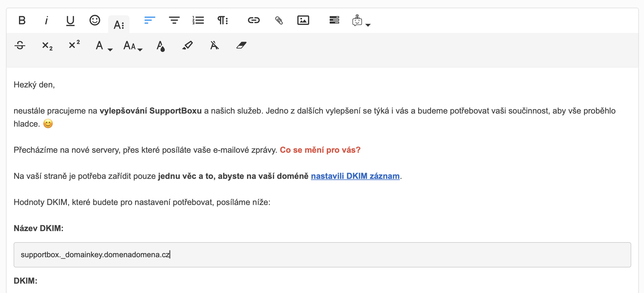Open paragraph format options
Viewport: 644px width, 293px height.
pos(223,20)
